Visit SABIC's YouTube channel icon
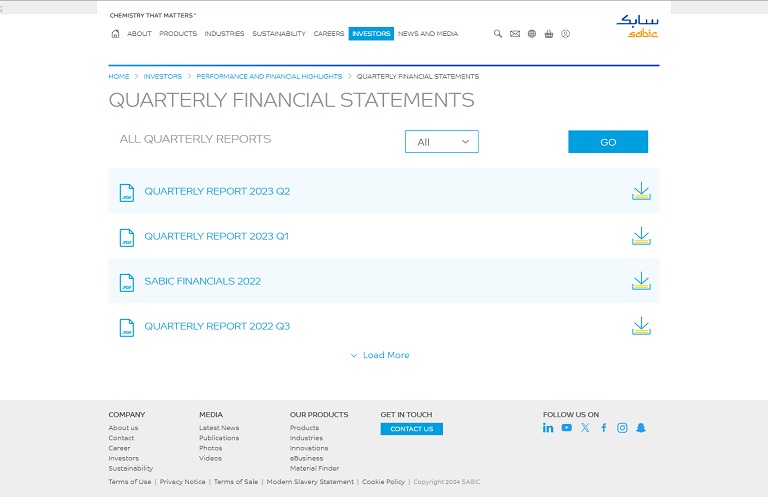This screenshot has height=497, width=768. [x=567, y=428]
